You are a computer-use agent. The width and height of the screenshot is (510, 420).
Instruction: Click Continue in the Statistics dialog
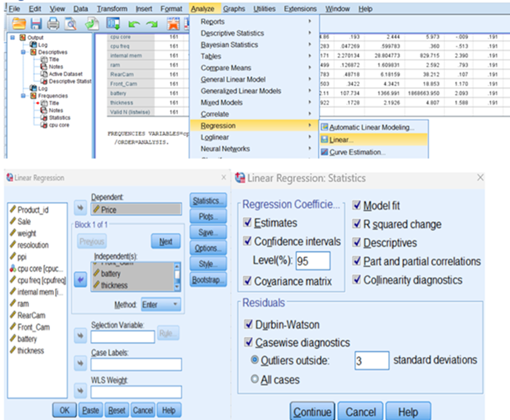(312, 412)
